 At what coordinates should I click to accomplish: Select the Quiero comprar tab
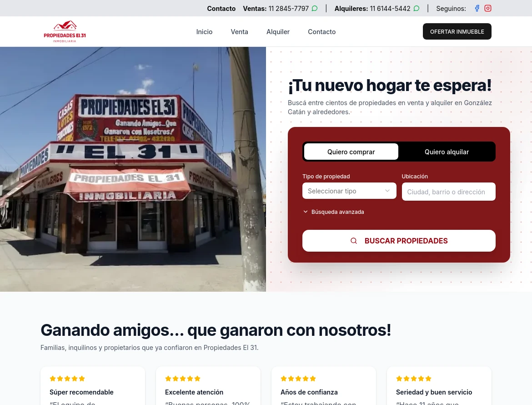(x=351, y=152)
